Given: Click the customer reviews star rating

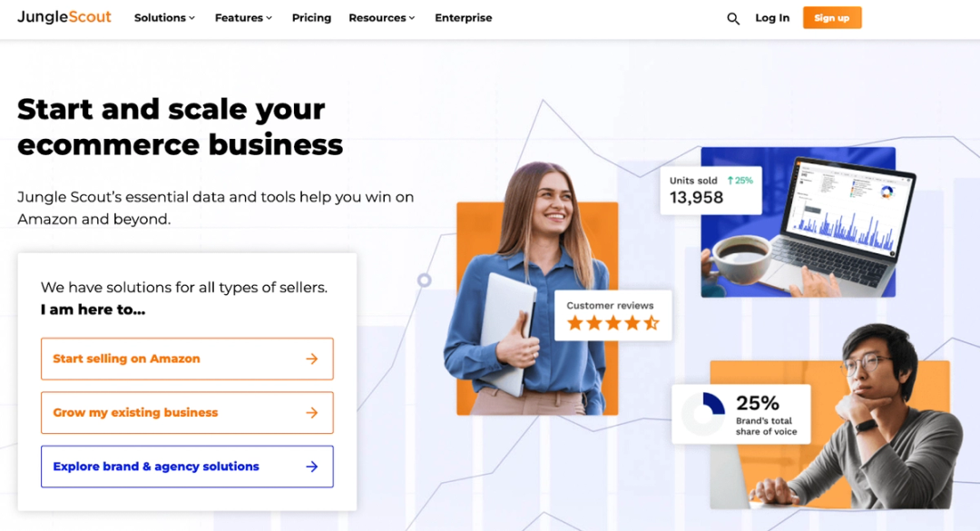Looking at the screenshot, I should (613, 323).
